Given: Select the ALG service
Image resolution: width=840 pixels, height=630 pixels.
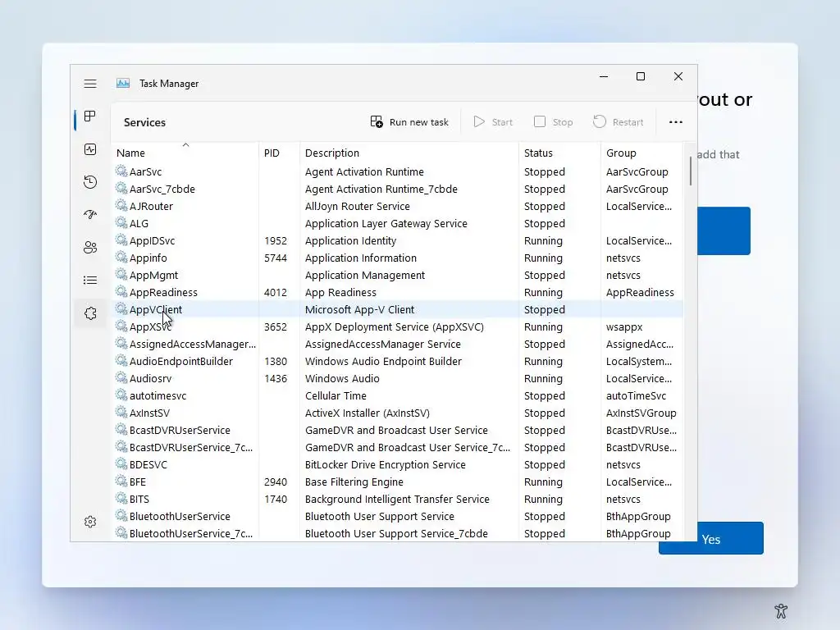Looking at the screenshot, I should pos(398,223).
